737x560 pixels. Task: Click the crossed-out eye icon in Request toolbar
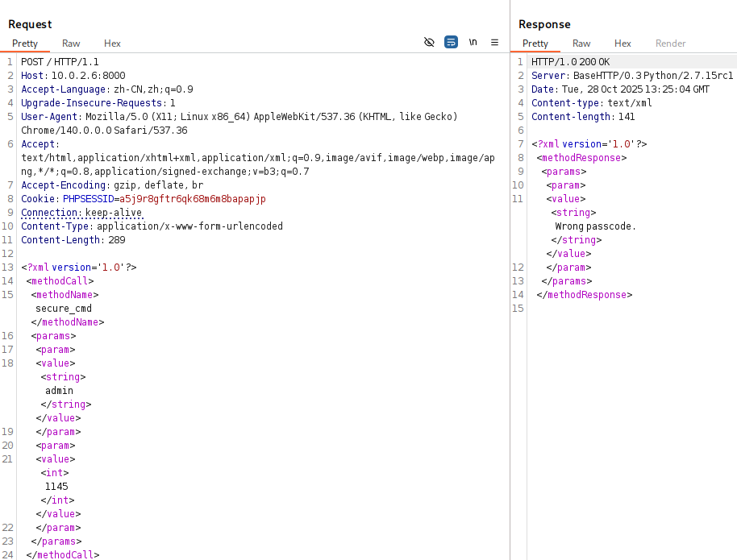[429, 43]
